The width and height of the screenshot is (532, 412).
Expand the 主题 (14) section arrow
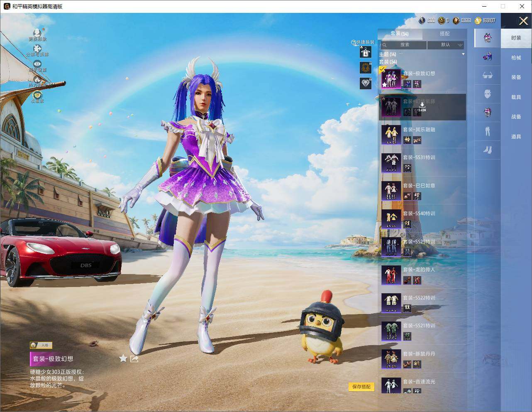point(463,54)
